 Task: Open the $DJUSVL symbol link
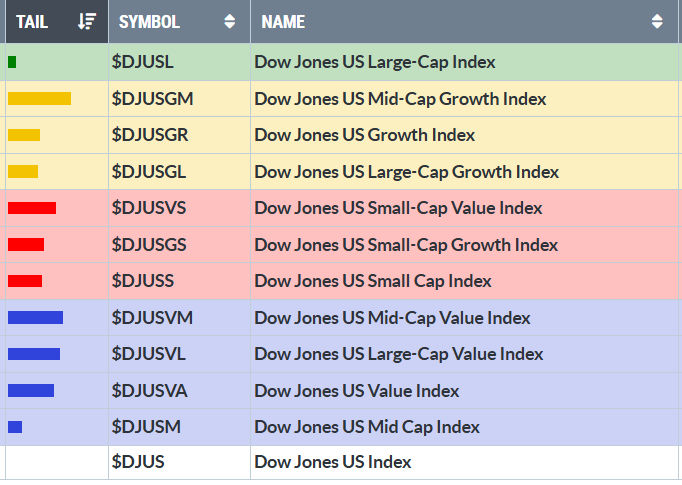(x=149, y=354)
